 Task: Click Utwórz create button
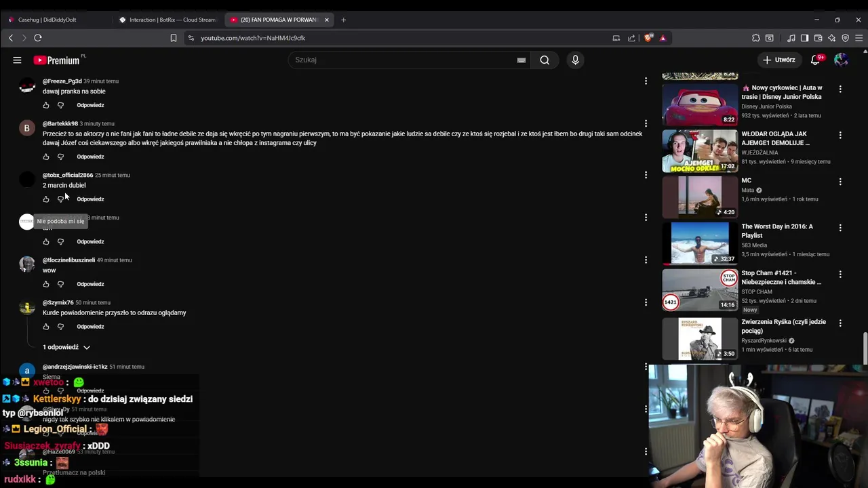pos(778,60)
